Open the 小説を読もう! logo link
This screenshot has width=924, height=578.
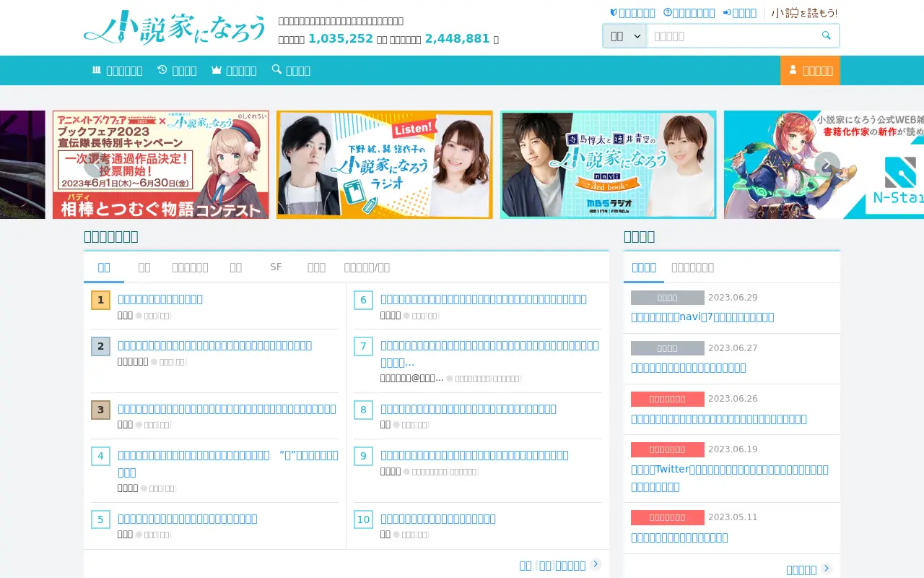click(x=804, y=13)
